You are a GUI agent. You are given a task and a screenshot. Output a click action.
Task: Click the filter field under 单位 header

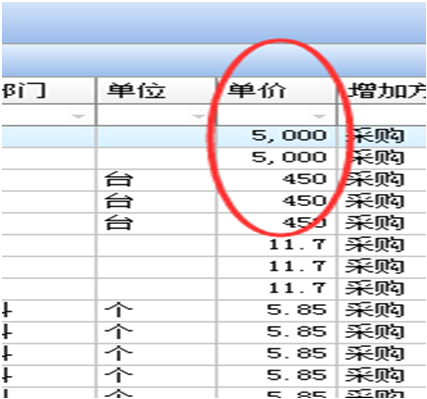coord(156,115)
